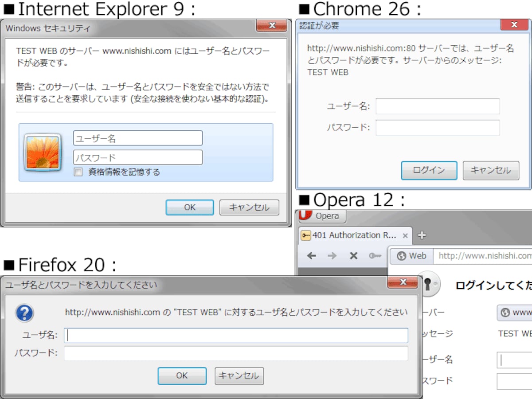
Task: Go forward in Opera
Action: click(x=332, y=256)
